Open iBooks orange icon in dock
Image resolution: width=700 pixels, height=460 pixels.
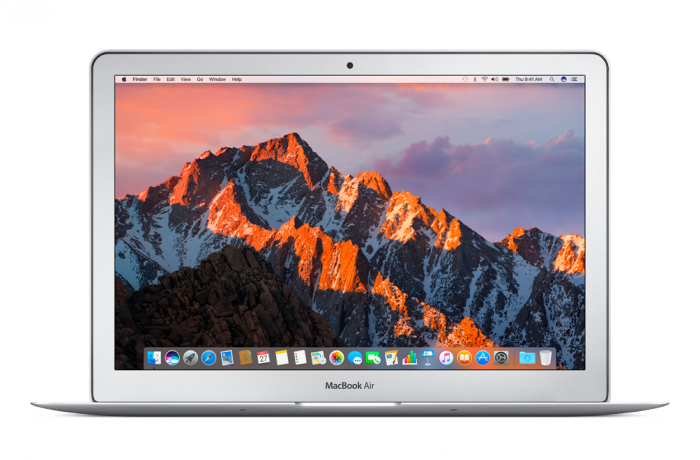click(x=464, y=358)
